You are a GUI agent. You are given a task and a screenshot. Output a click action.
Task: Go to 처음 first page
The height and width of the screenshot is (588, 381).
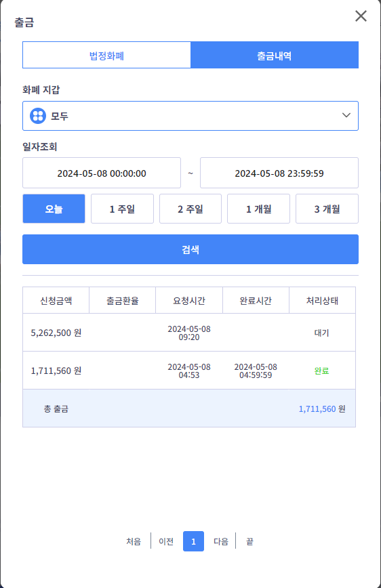(134, 541)
